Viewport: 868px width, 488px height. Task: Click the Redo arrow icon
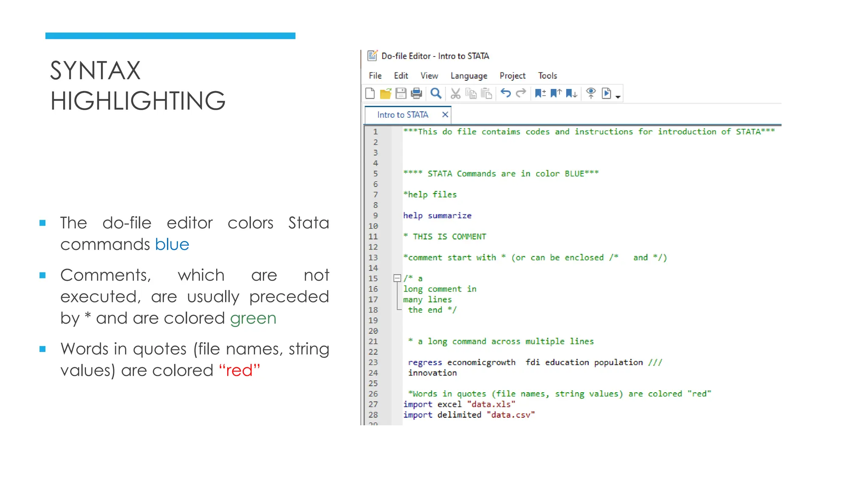click(x=521, y=93)
